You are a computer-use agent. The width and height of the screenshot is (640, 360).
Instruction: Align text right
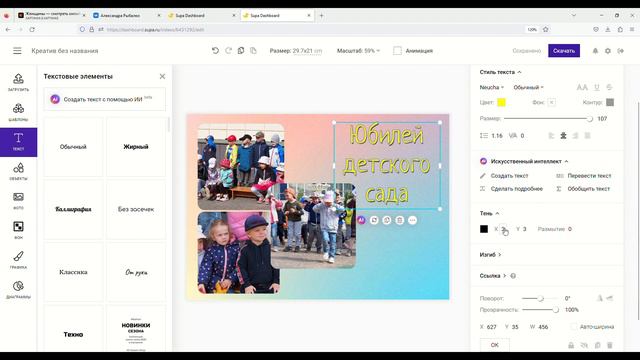pyautogui.click(x=576, y=136)
